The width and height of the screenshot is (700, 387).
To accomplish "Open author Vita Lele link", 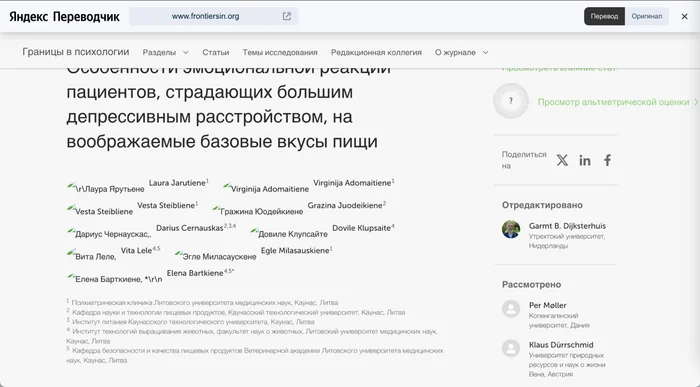I will pos(136,251).
